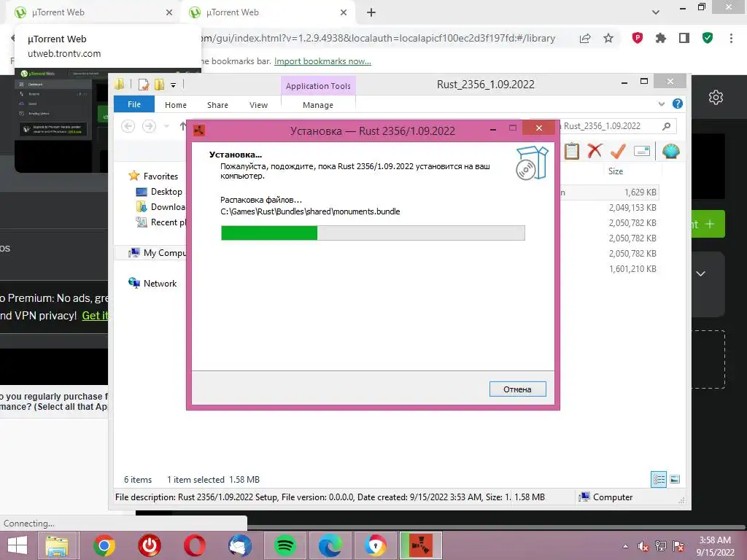
Task: Click the muted volume tray icon
Action: [x=643, y=546]
